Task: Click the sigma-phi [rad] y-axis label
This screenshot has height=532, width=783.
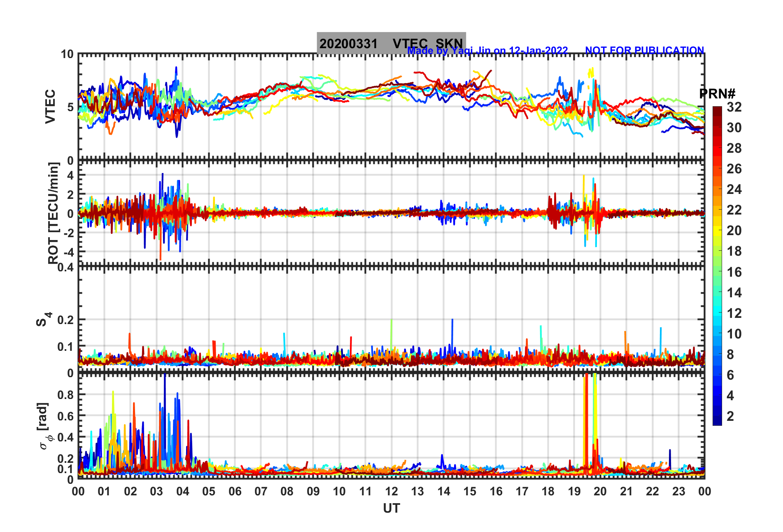Action: (x=44, y=426)
